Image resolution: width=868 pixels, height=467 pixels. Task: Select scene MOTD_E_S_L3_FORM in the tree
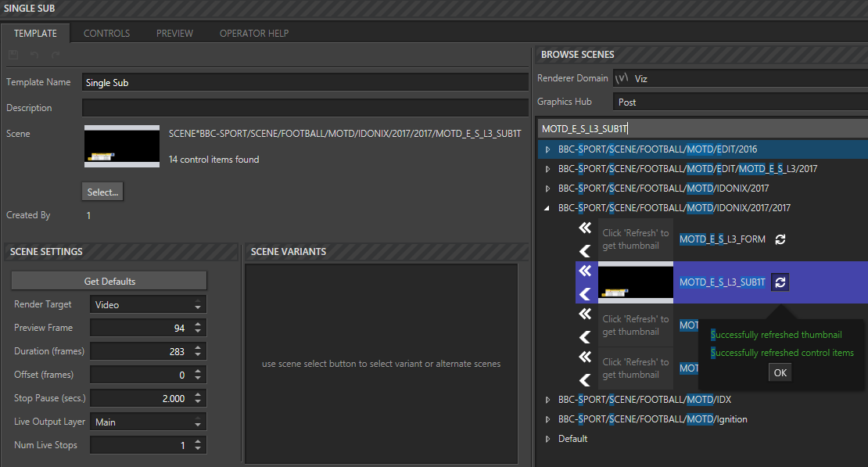pos(723,239)
